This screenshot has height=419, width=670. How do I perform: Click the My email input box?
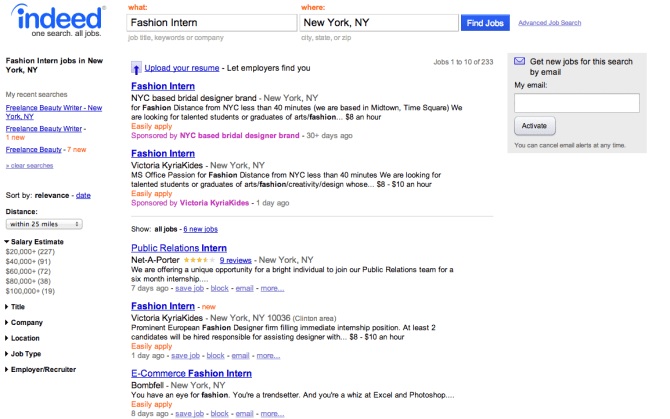[576, 103]
